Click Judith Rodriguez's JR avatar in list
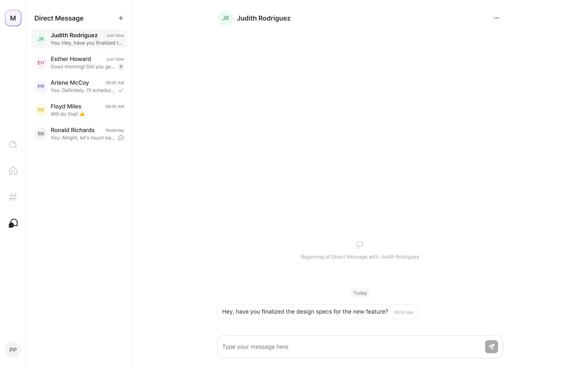The image size is (588, 368). pos(41,39)
